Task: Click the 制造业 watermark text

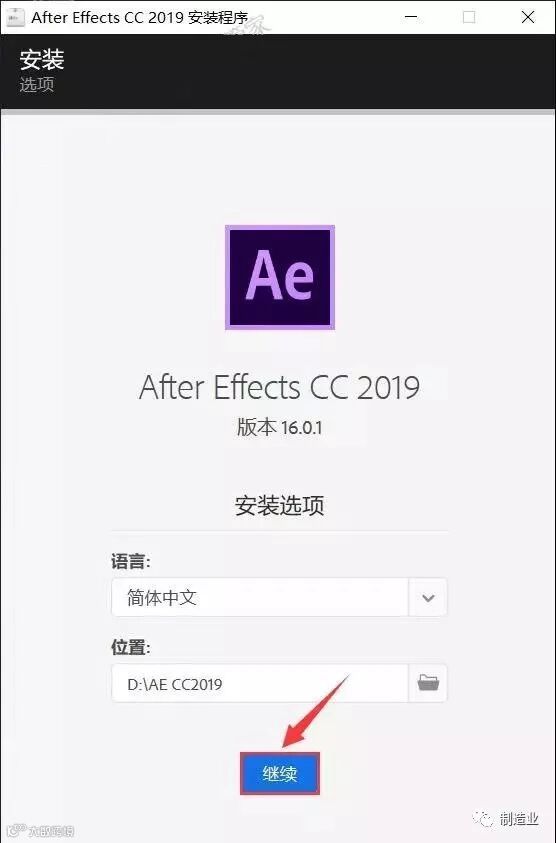Action: click(x=519, y=819)
